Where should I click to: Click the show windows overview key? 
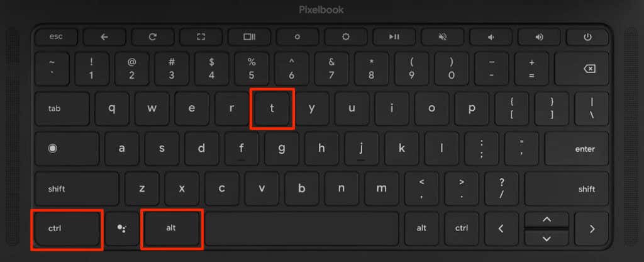[x=249, y=37]
